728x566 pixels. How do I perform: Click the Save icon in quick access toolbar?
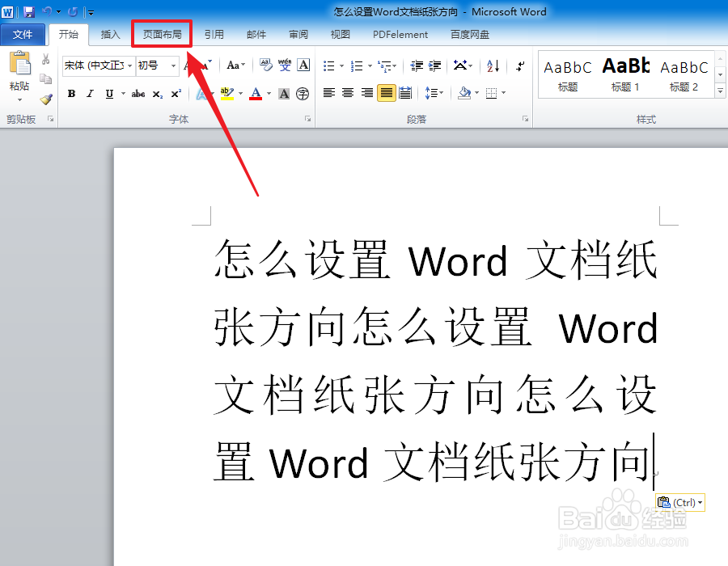click(29, 12)
